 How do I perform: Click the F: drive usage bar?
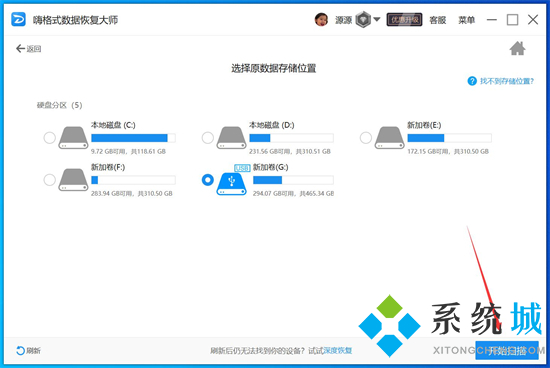pyautogui.click(x=133, y=180)
